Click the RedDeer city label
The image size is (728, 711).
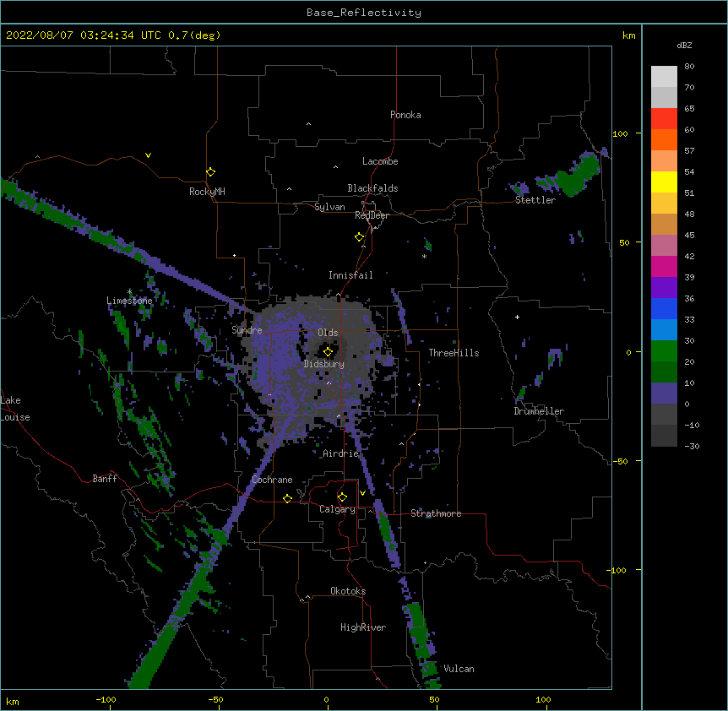(x=372, y=215)
